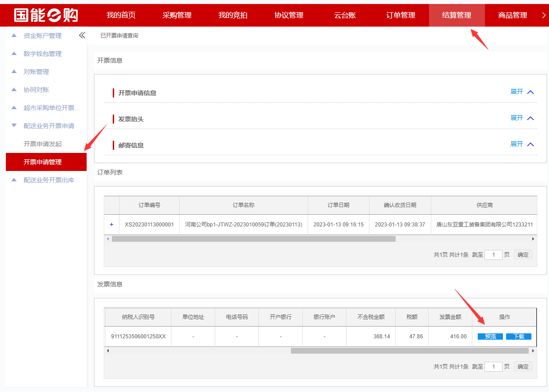Click 确认收货日期 column header

[400, 205]
